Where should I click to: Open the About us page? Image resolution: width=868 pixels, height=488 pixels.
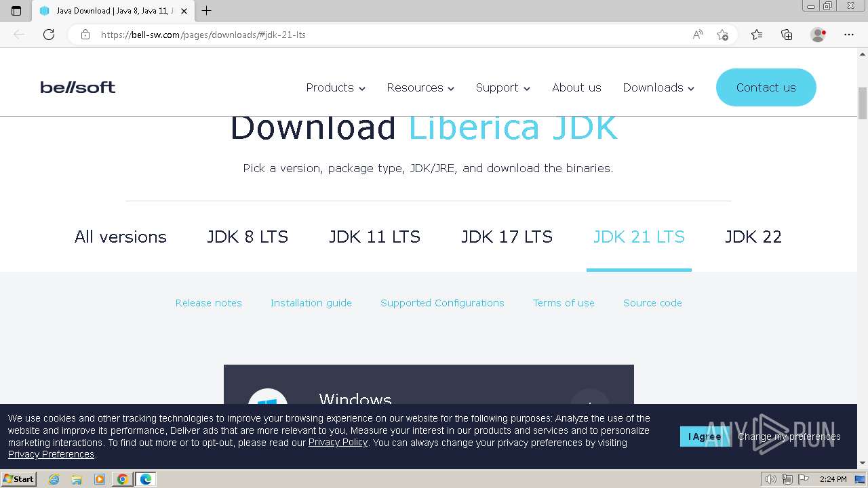pyautogui.click(x=576, y=87)
